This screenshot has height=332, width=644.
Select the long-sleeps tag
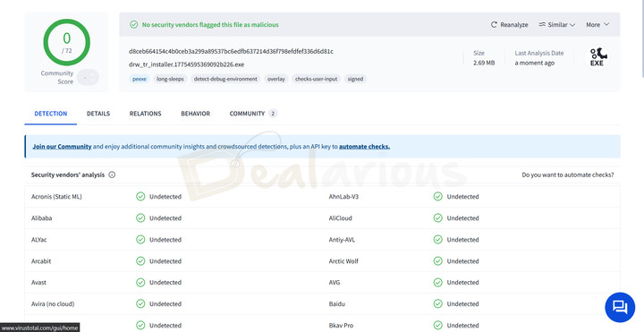point(170,79)
